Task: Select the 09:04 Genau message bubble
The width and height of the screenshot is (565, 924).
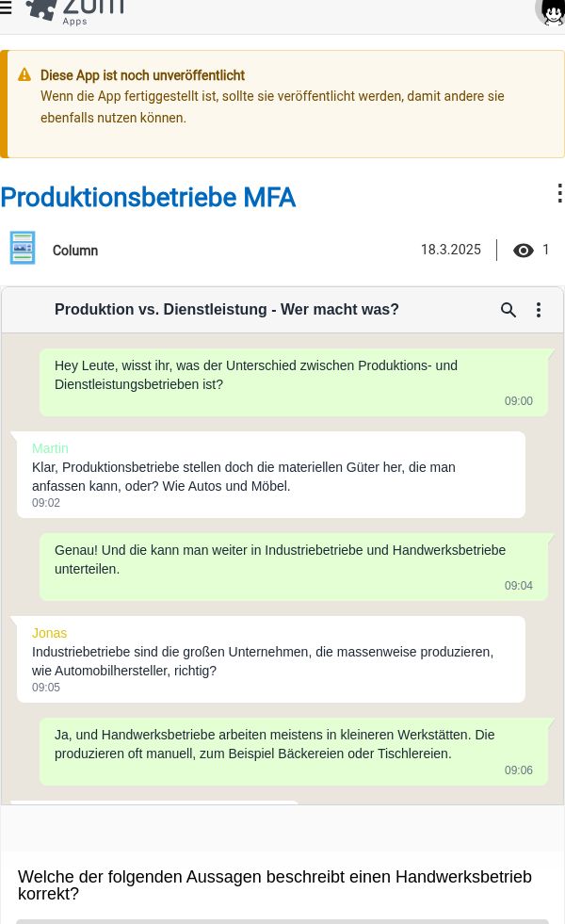Action: coord(294,567)
